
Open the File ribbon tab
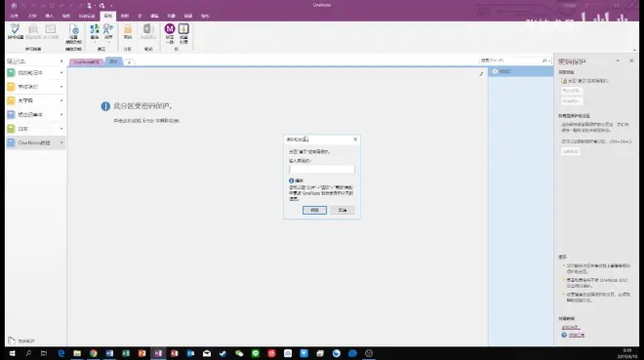point(14,16)
